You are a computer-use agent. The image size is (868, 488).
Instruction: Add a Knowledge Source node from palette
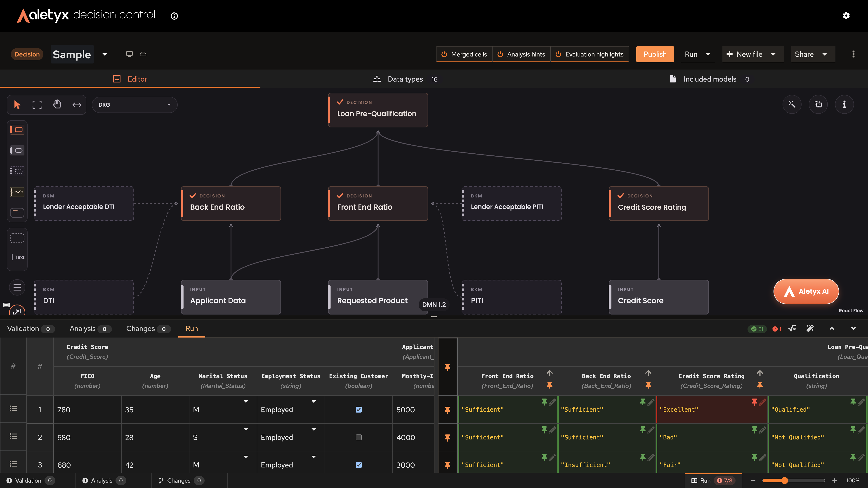tap(17, 192)
